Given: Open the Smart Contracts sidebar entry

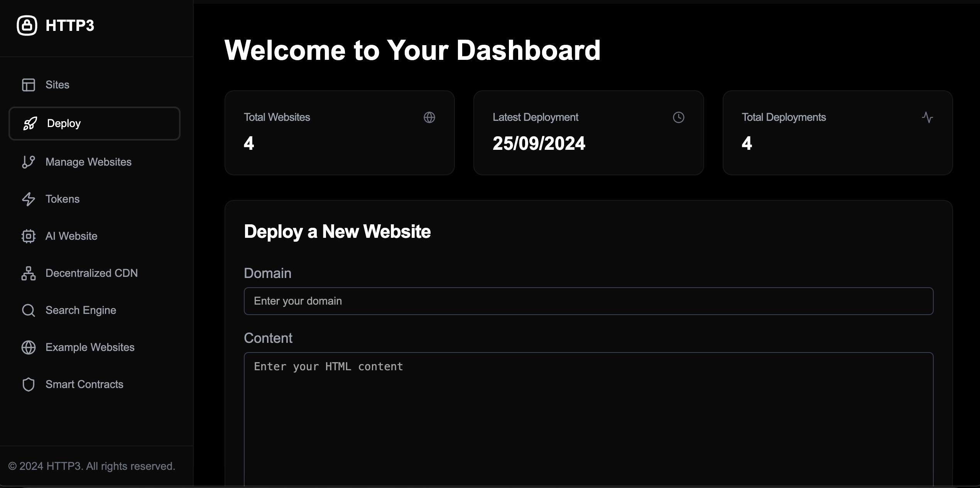Looking at the screenshot, I should click(x=84, y=385).
